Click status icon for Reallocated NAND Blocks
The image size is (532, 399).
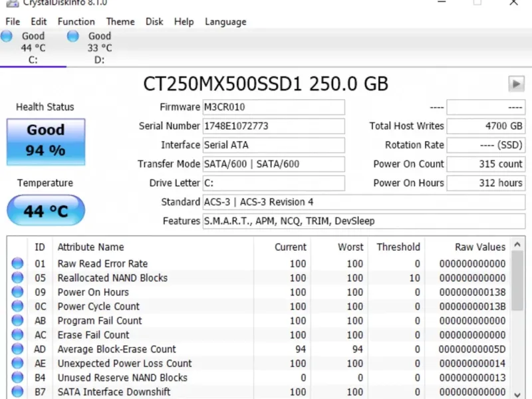tap(17, 277)
